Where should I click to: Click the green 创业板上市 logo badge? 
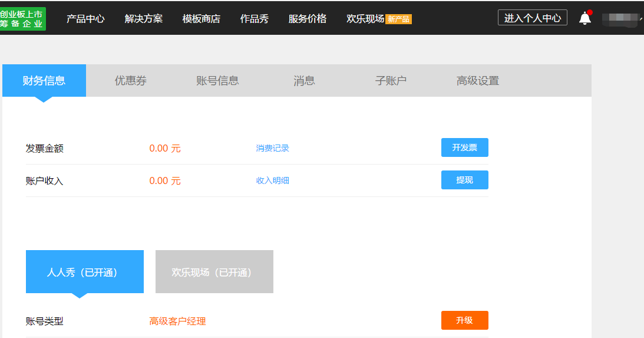click(22, 19)
